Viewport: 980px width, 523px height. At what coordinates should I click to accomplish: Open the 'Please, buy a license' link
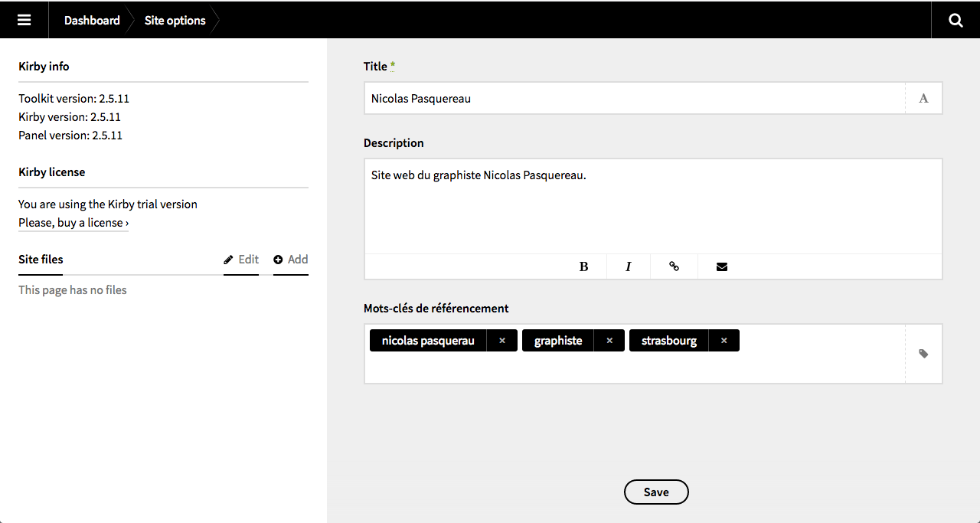pos(73,223)
